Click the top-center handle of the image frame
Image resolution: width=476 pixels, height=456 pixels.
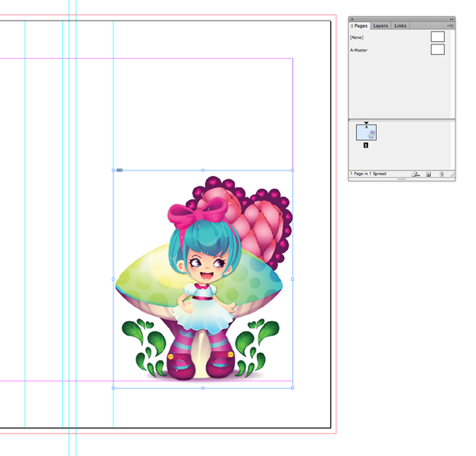[203, 171]
